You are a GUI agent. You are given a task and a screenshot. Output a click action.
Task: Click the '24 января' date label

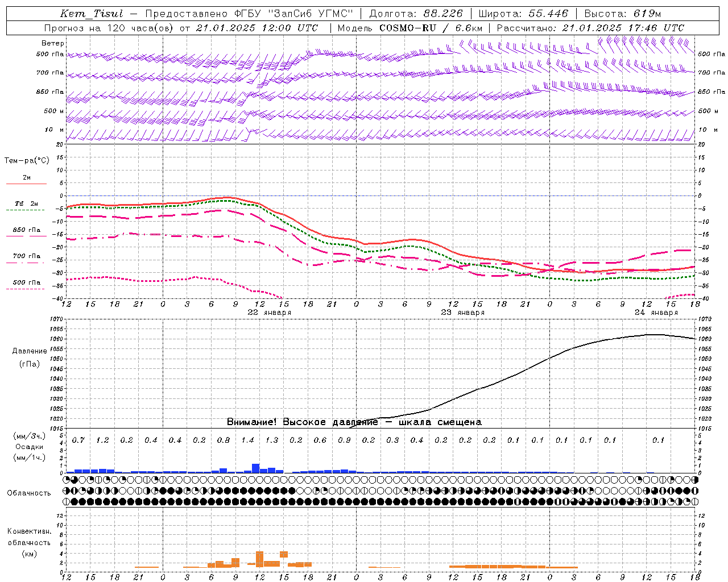coord(656,313)
